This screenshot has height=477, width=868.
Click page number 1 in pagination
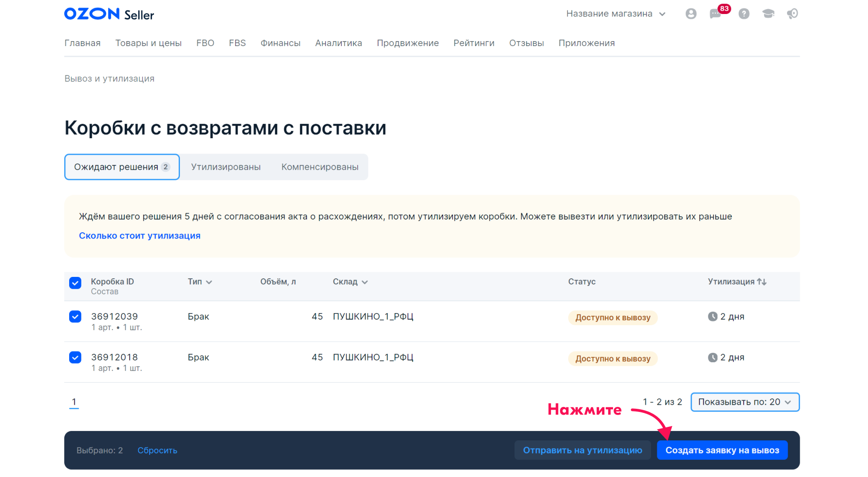[x=74, y=402]
